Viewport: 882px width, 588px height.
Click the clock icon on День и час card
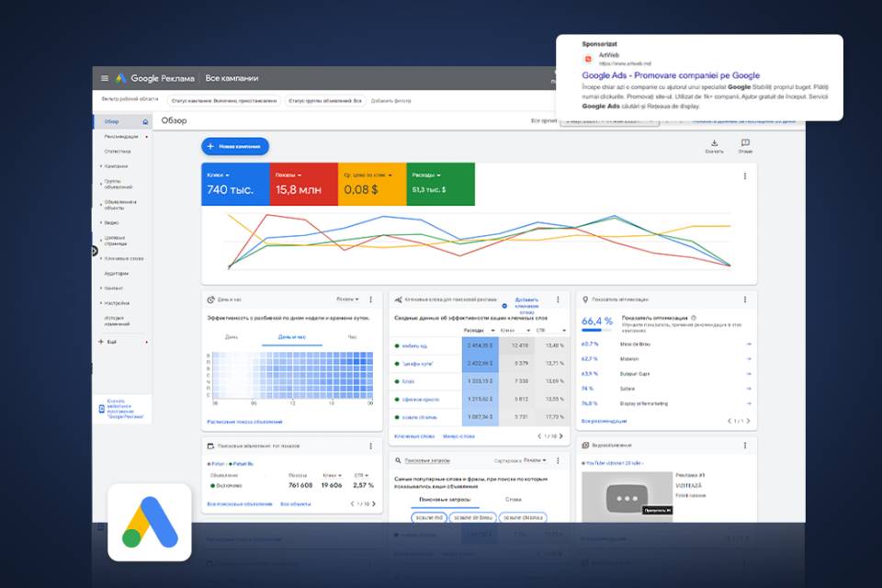coord(210,299)
